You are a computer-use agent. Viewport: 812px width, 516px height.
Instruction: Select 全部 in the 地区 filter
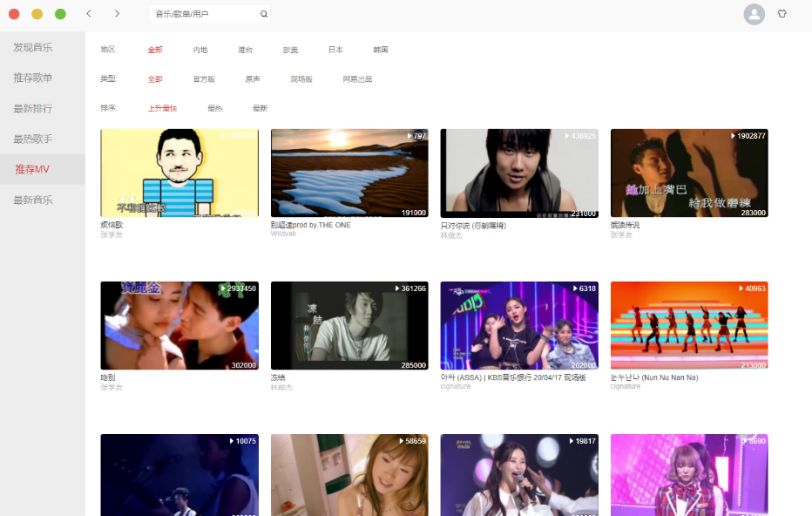click(x=155, y=50)
